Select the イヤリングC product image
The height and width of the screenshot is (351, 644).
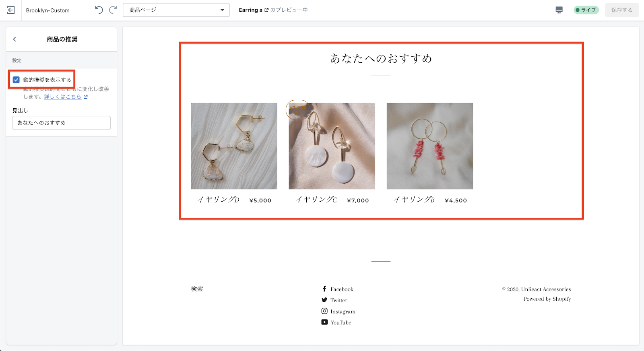(x=332, y=146)
